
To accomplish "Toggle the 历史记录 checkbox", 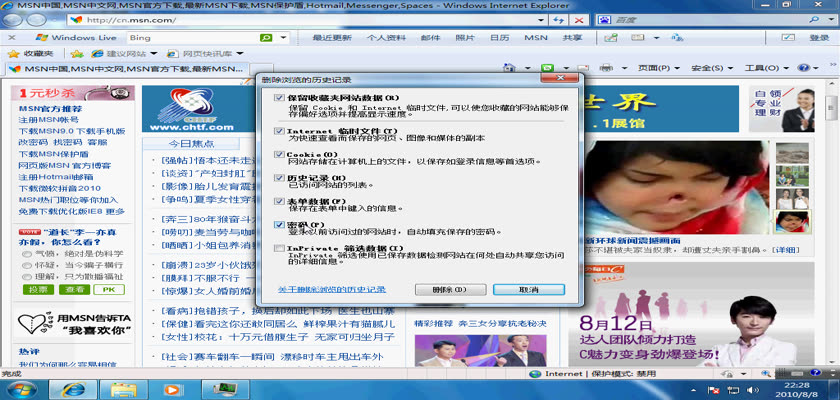I will pyautogui.click(x=279, y=177).
